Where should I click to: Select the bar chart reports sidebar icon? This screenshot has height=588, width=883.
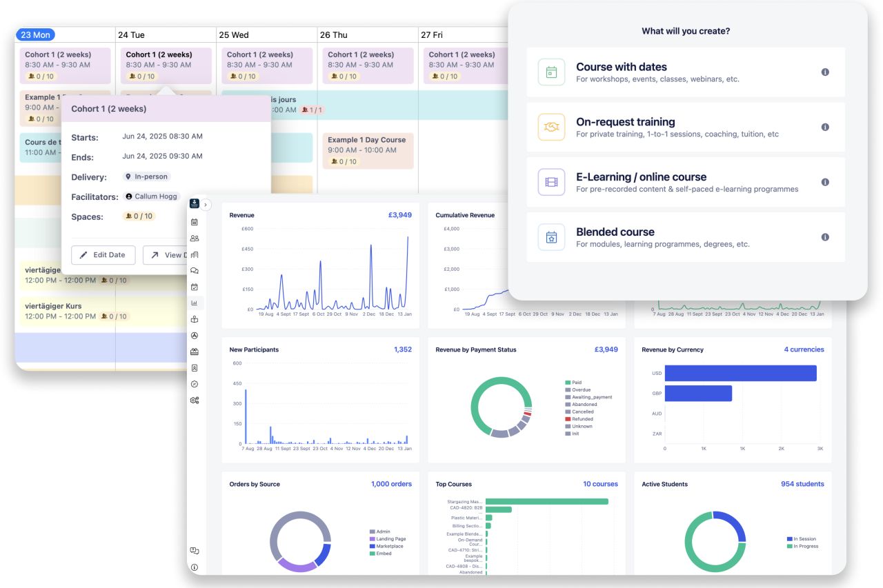(x=195, y=303)
